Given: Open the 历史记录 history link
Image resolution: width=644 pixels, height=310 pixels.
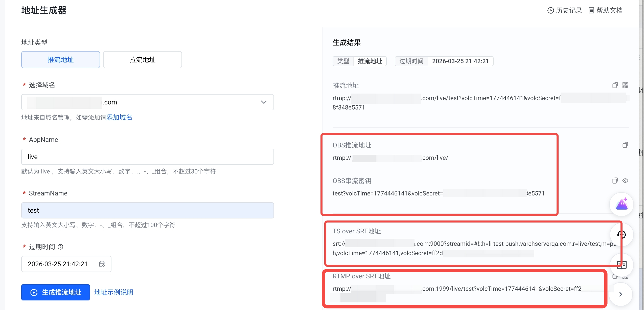Looking at the screenshot, I should click(x=564, y=10).
